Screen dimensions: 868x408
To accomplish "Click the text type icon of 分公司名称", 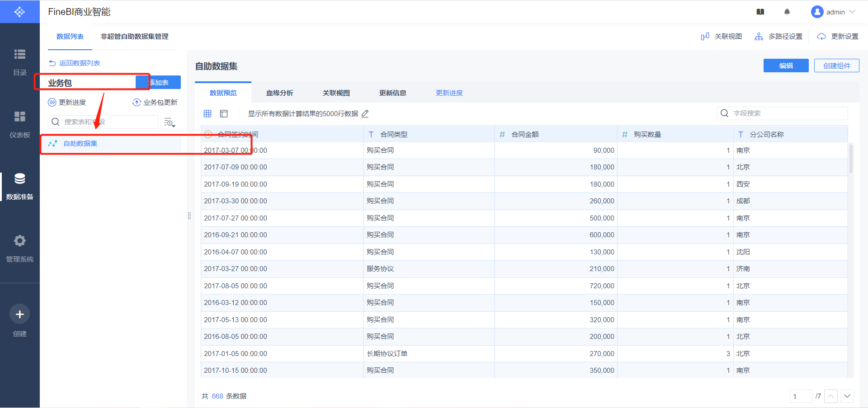I will [x=741, y=134].
